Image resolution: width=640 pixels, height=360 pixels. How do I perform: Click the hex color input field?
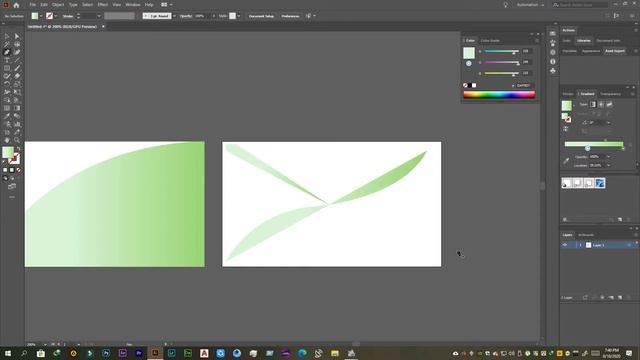[524, 85]
